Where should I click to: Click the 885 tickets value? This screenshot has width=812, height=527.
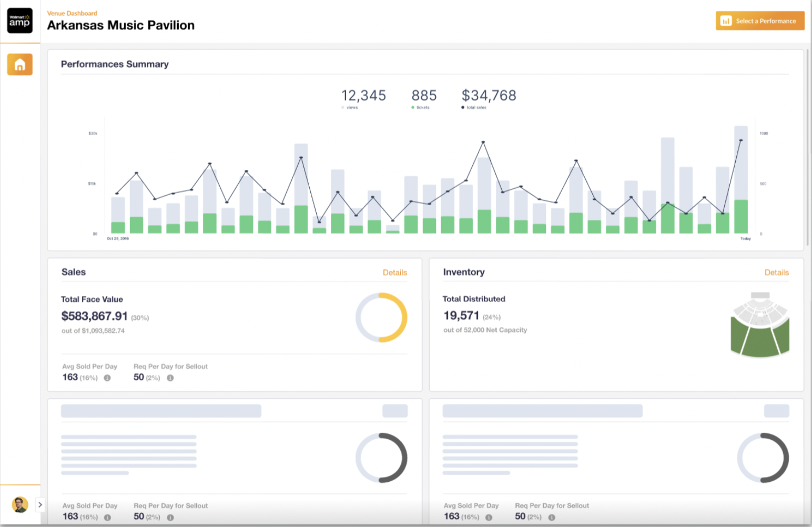[424, 95]
